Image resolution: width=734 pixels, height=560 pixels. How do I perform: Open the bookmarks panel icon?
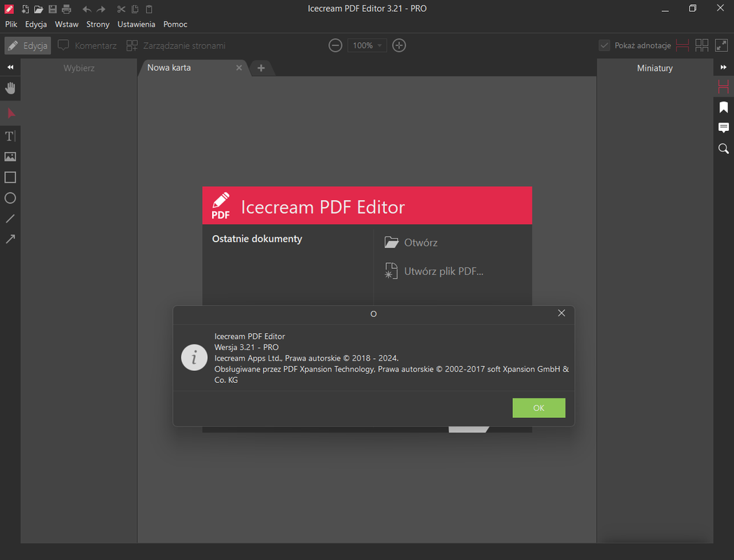tap(724, 107)
